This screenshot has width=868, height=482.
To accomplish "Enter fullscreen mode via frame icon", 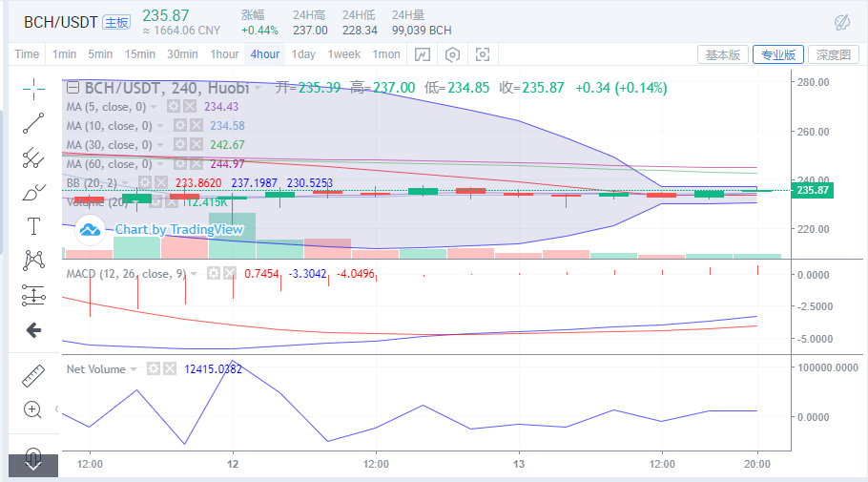I will coord(483,54).
